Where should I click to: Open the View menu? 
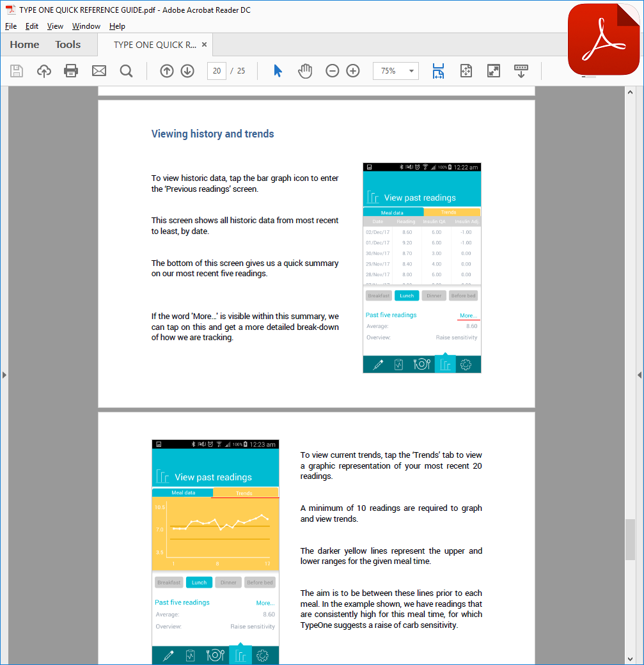(x=55, y=26)
